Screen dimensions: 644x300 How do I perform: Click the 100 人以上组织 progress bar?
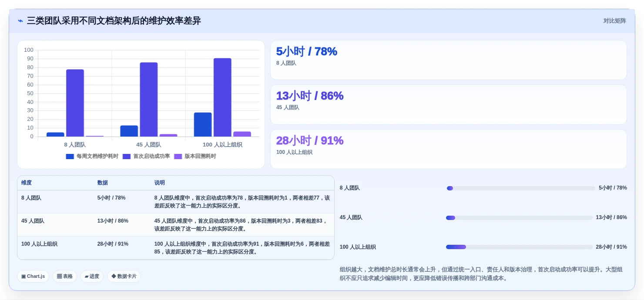coord(519,247)
